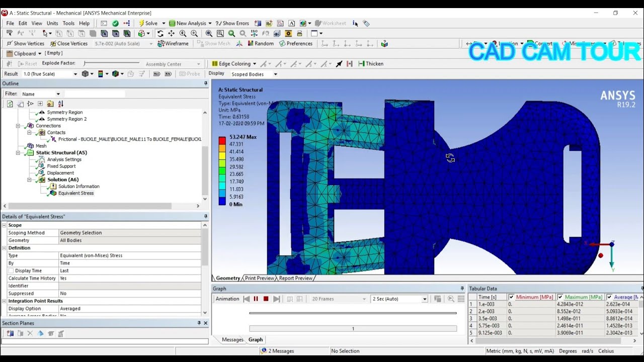Toggle the Thicken edges option
Image resolution: width=644 pixels, height=362 pixels.
tap(371, 64)
